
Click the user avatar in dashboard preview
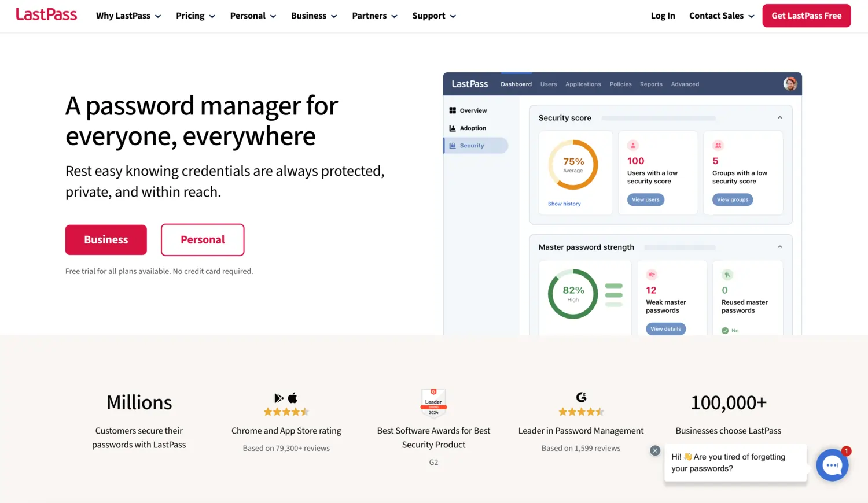(790, 84)
